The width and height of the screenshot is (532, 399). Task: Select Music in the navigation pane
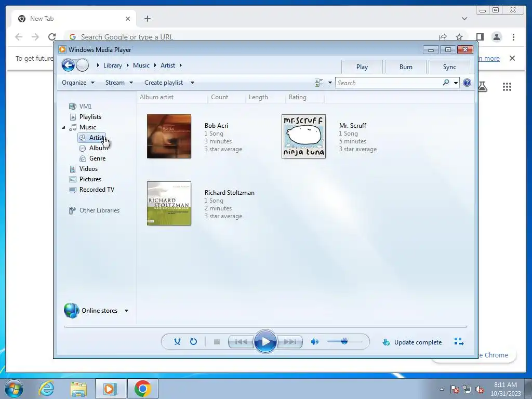pyautogui.click(x=87, y=127)
